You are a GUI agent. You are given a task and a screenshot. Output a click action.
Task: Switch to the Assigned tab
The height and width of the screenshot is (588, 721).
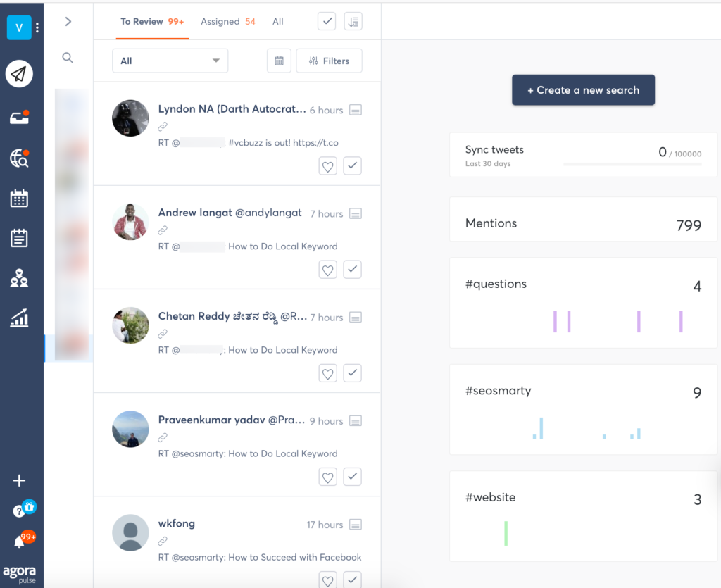pos(220,21)
